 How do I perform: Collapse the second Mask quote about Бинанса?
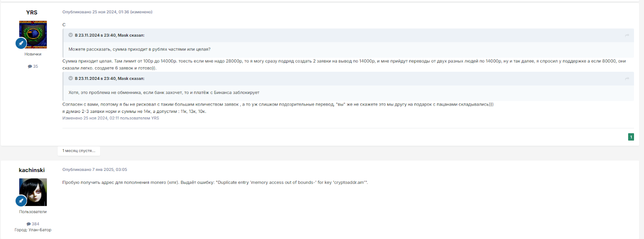pos(71,78)
